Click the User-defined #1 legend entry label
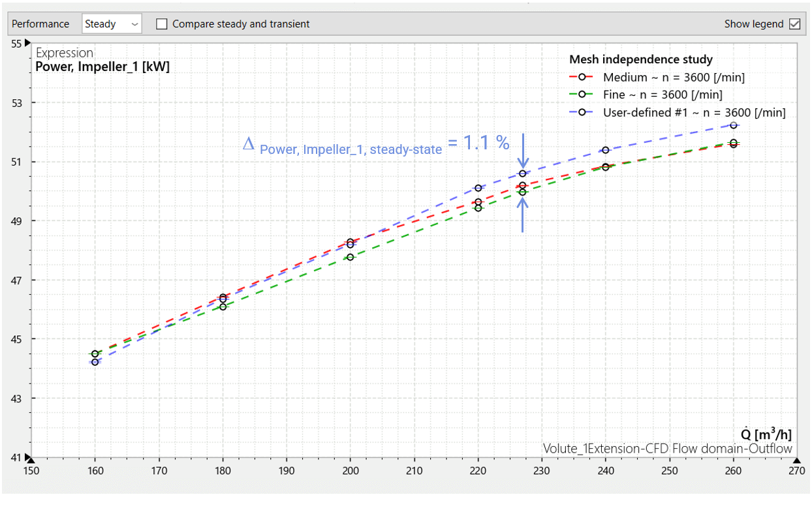 click(695, 112)
